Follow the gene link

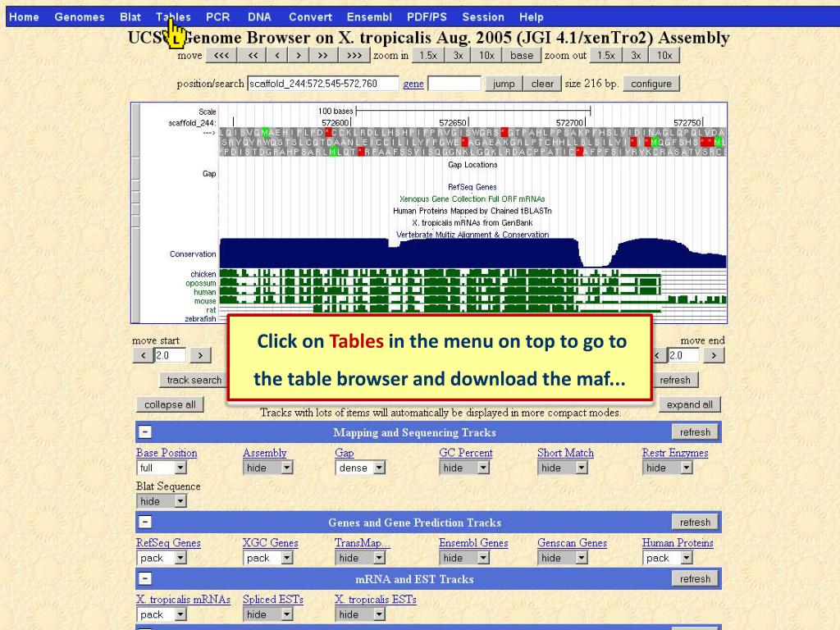[413, 84]
